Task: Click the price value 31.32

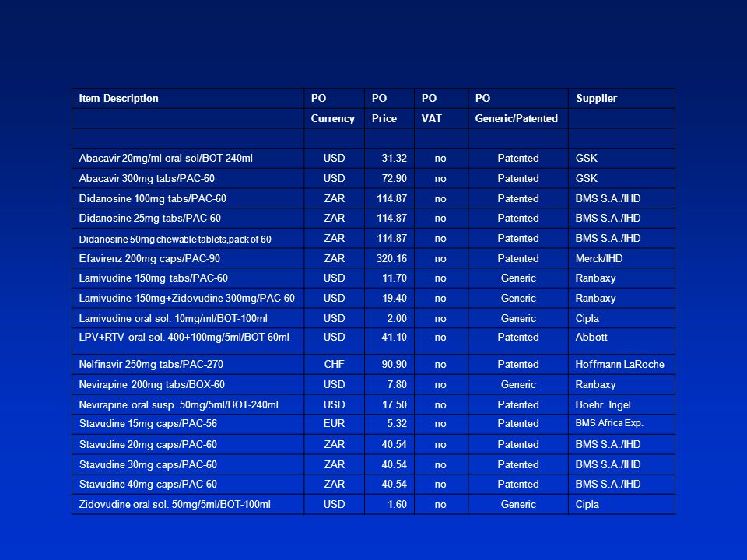Action: click(394, 158)
